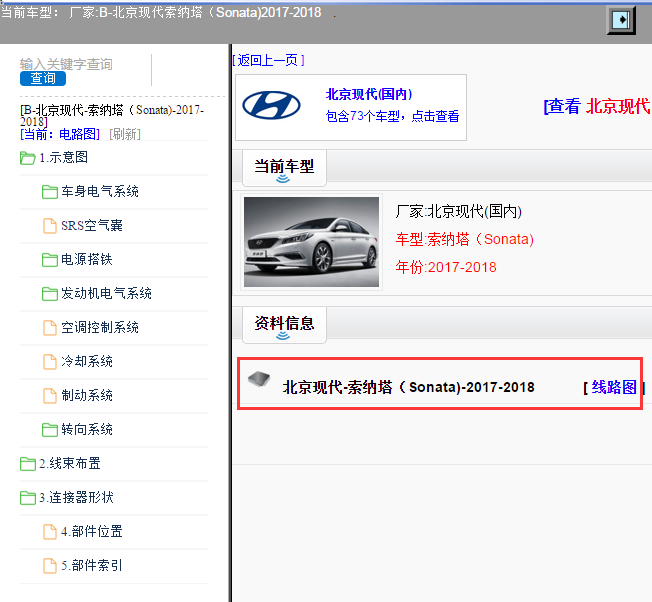This screenshot has height=602, width=652.
Task: Click the blue 查询 search button
Action: pos(43,78)
